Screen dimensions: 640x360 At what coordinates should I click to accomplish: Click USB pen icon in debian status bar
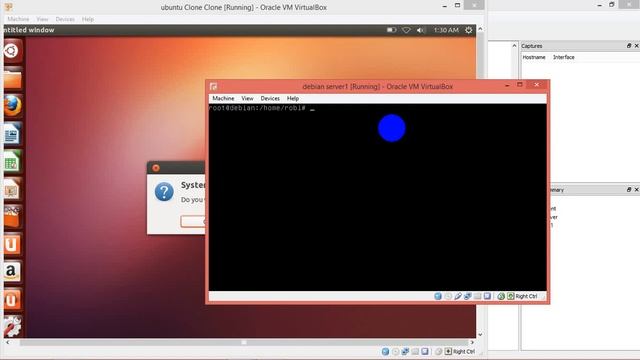click(458, 296)
